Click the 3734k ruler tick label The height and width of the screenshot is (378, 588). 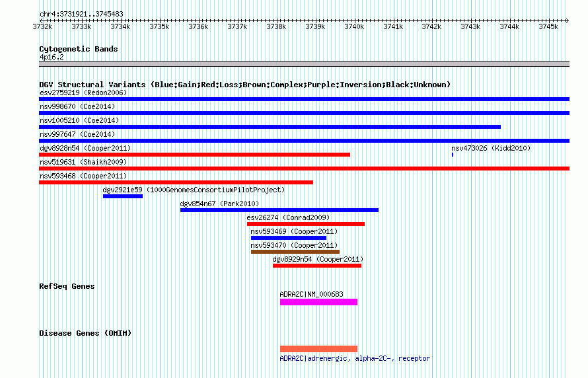[x=120, y=26]
